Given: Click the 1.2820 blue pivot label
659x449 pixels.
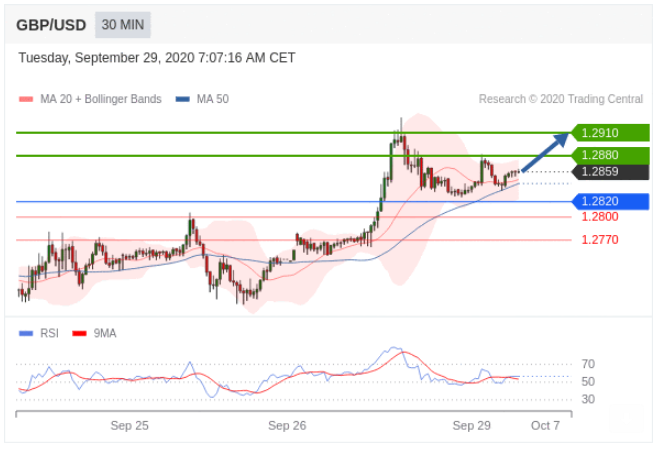Looking at the screenshot, I should (610, 201).
